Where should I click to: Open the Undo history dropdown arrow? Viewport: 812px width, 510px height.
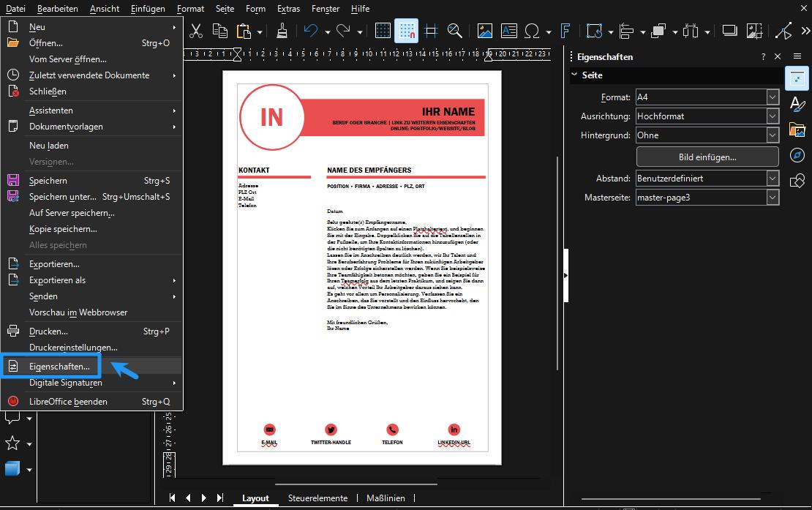[x=327, y=32]
